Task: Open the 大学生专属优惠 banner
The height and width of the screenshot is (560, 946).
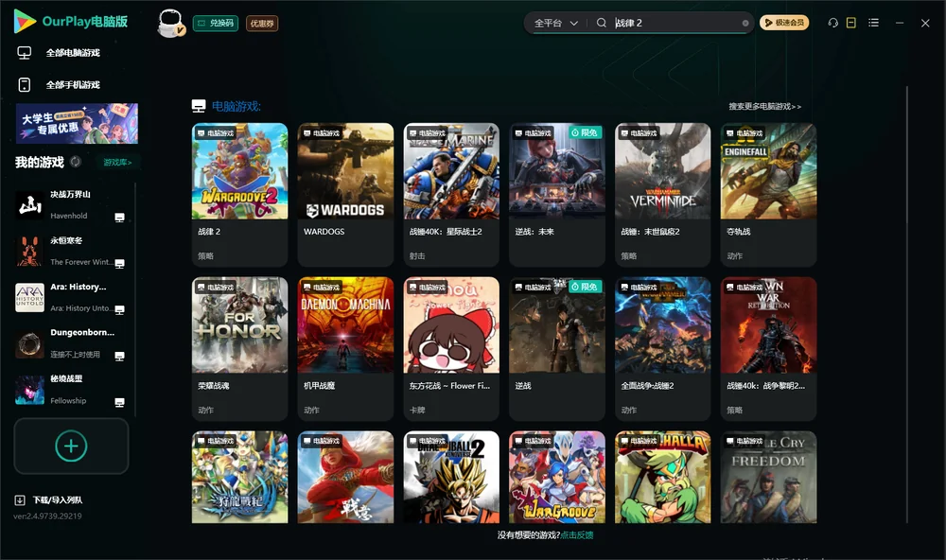Action: tap(77, 123)
